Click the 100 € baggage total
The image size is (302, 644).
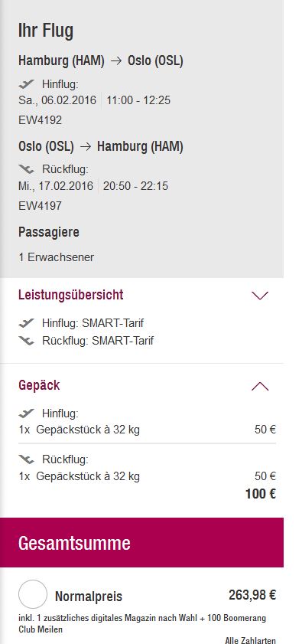click(261, 494)
